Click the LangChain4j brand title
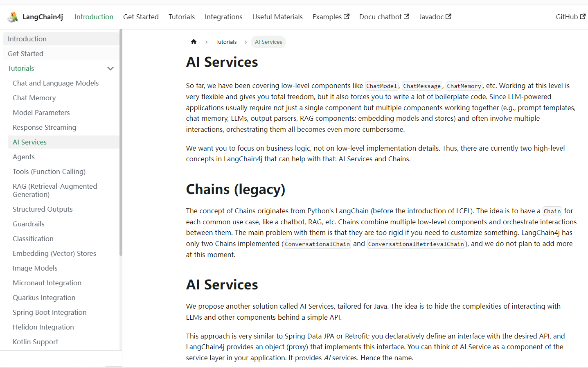The width and height of the screenshot is (588, 368). click(43, 17)
